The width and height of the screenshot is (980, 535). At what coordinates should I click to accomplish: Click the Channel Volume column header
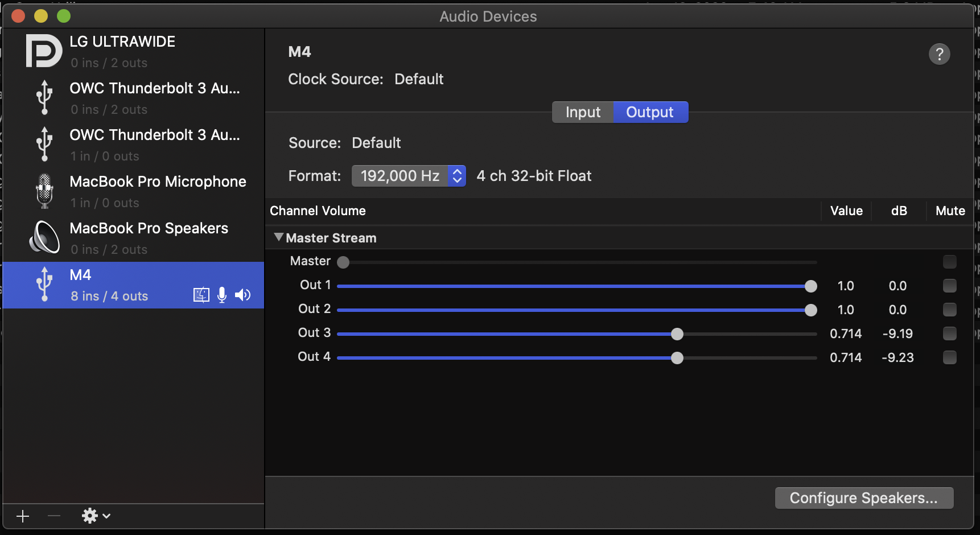(318, 211)
